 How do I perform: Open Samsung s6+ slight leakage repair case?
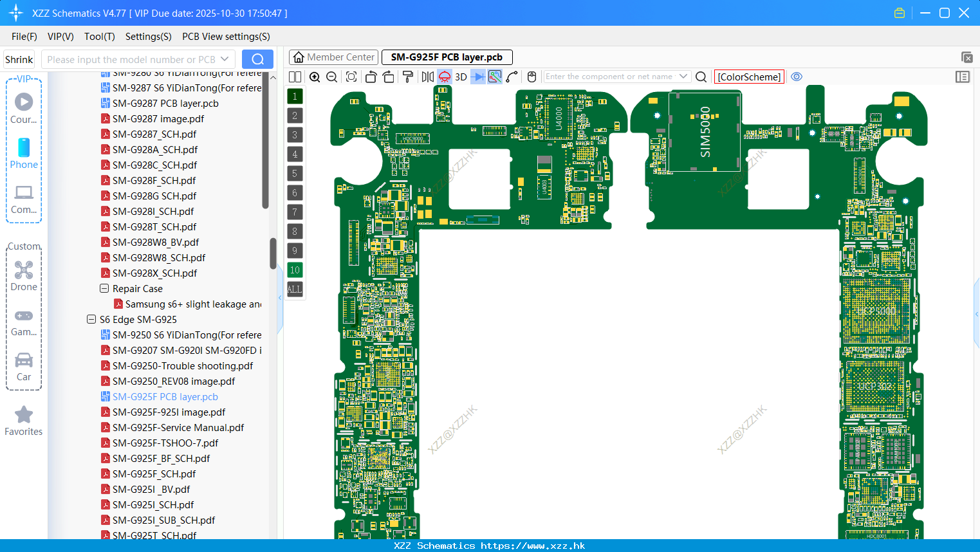point(193,304)
